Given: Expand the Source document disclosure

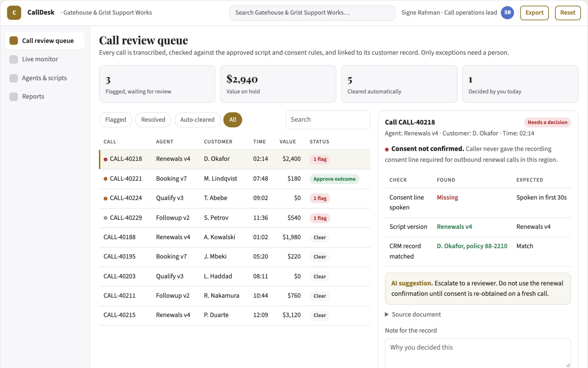Looking at the screenshot, I should point(413,314).
